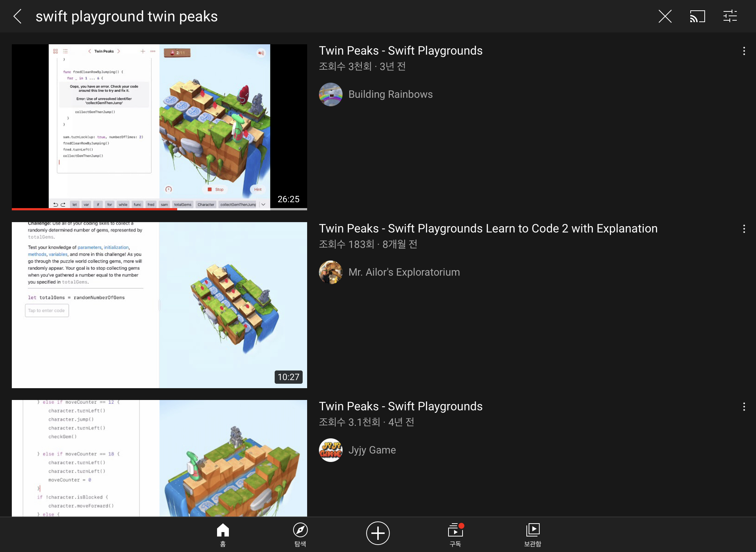Click the red watch progress bar on first thumbnail
Screen dimensions: 756x552
94,209
